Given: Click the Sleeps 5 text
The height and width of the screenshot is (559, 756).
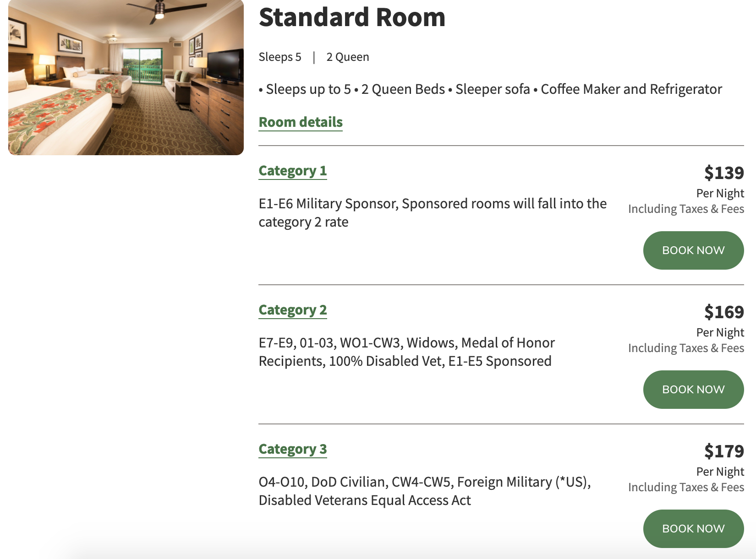Looking at the screenshot, I should click(280, 57).
